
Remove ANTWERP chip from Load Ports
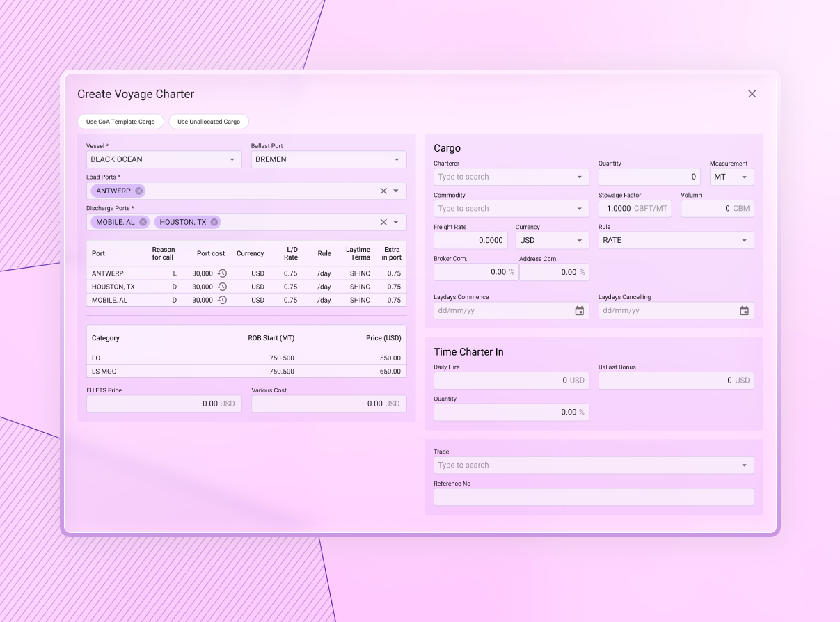point(139,191)
